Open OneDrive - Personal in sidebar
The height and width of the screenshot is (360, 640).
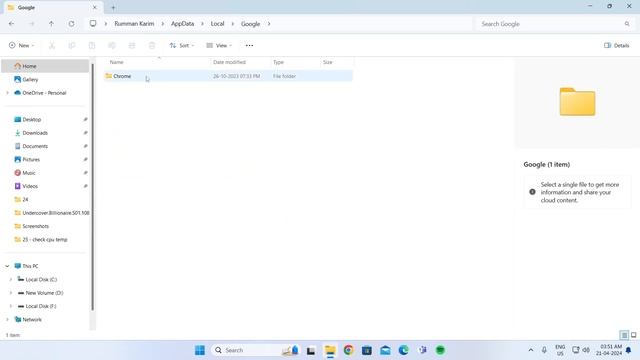[x=44, y=93]
